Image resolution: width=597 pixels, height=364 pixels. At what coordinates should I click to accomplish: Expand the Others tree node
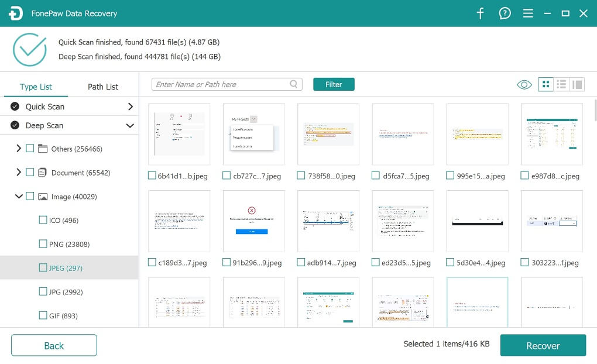coord(18,148)
